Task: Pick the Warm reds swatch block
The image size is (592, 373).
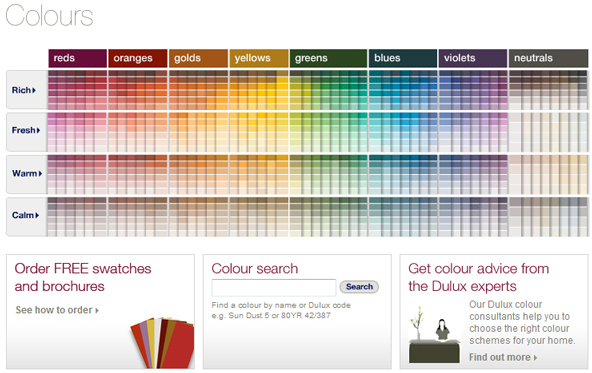Action: coord(77,174)
